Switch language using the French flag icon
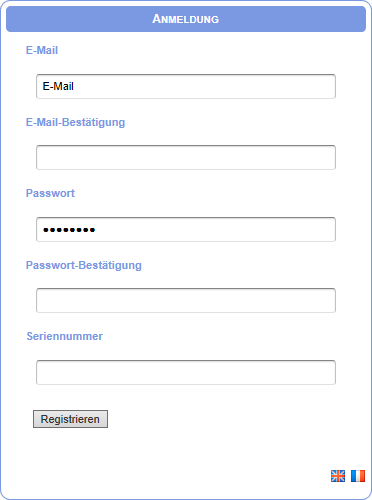 click(358, 476)
